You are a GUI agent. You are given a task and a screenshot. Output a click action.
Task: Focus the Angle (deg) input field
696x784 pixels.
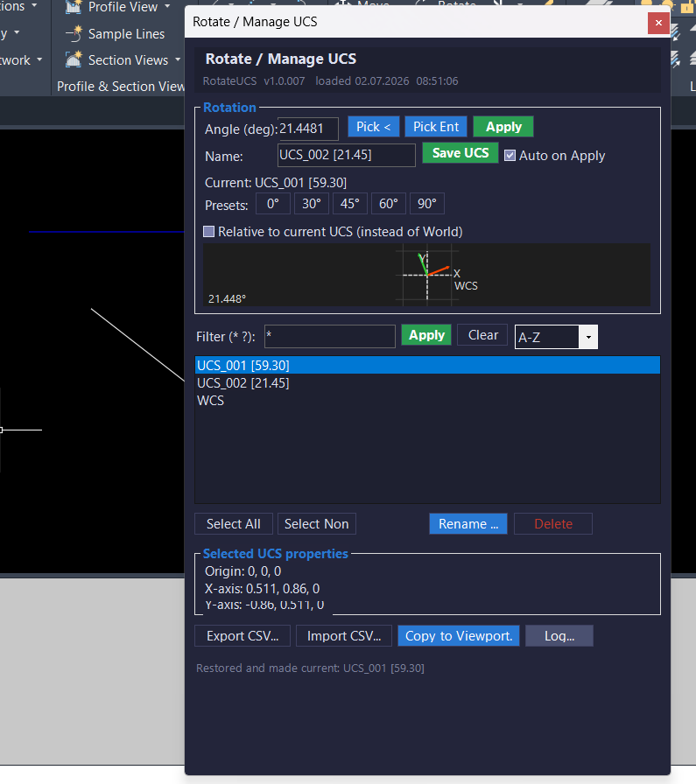(x=308, y=129)
